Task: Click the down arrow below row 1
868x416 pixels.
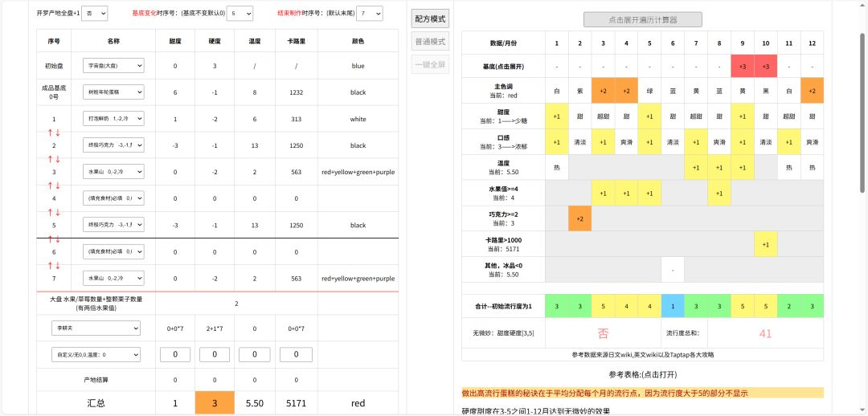Action: tap(58, 133)
